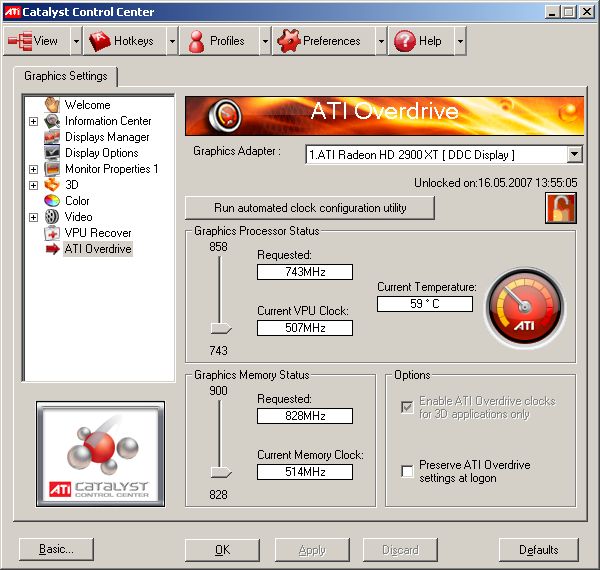Click the Profiles person icon
Image resolution: width=600 pixels, height=570 pixels.
pyautogui.click(x=196, y=41)
